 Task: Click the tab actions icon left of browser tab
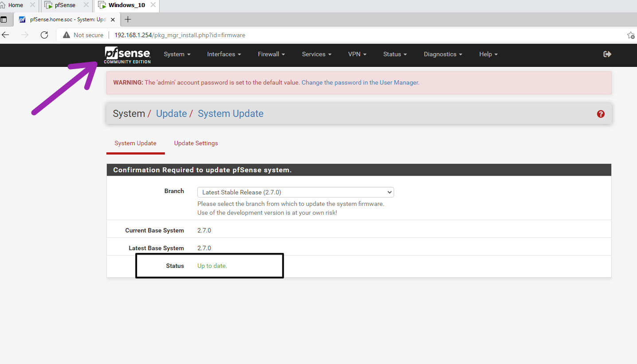4,19
